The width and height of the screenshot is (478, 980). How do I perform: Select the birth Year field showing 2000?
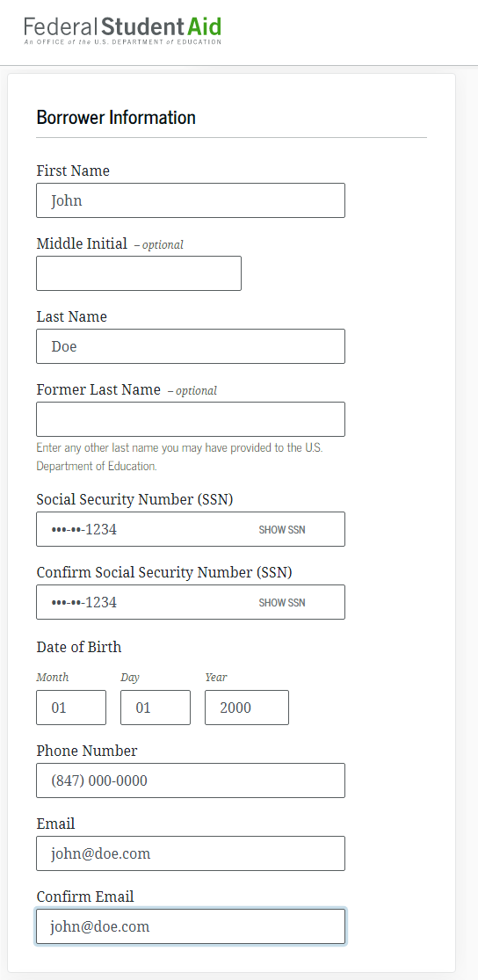(x=247, y=708)
